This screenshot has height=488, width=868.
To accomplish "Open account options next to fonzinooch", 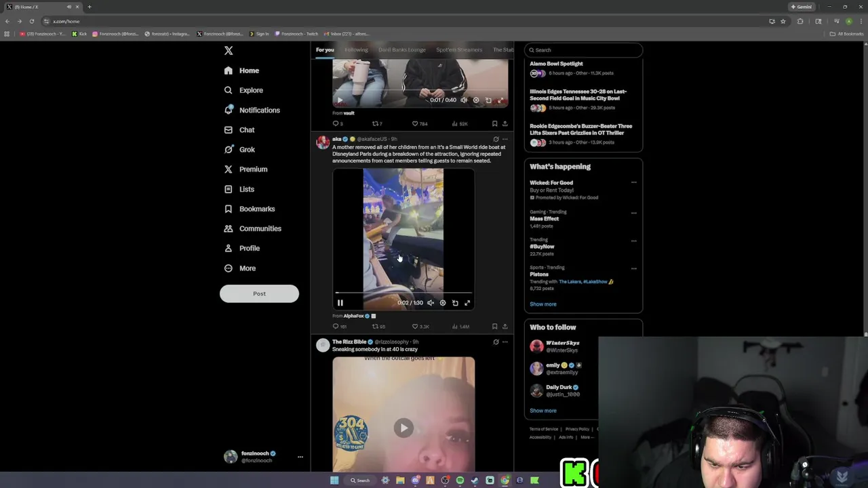I will [x=300, y=457].
